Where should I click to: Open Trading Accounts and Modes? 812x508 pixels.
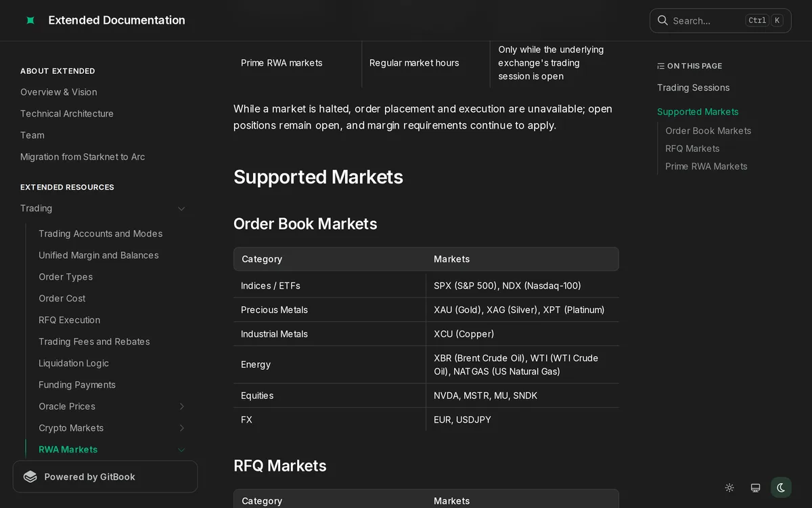pyautogui.click(x=100, y=234)
